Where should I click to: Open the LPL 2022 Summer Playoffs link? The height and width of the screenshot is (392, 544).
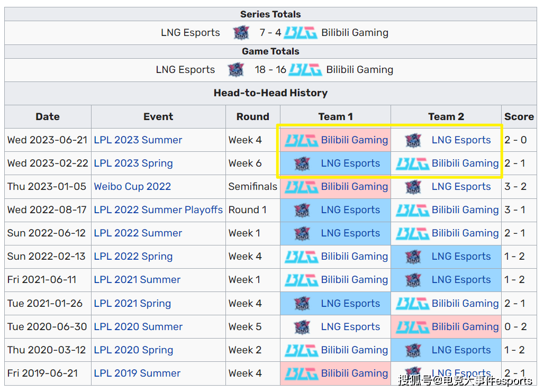[x=158, y=210]
